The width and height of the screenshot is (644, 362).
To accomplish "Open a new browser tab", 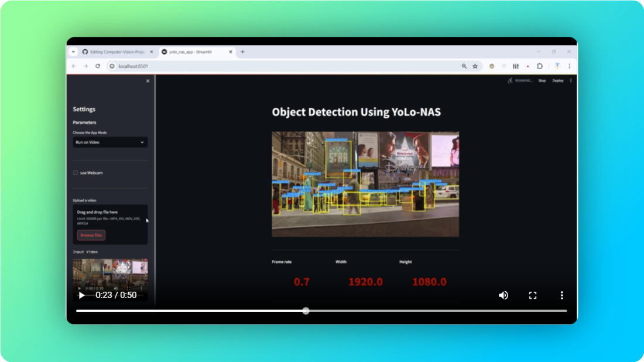I will point(242,52).
